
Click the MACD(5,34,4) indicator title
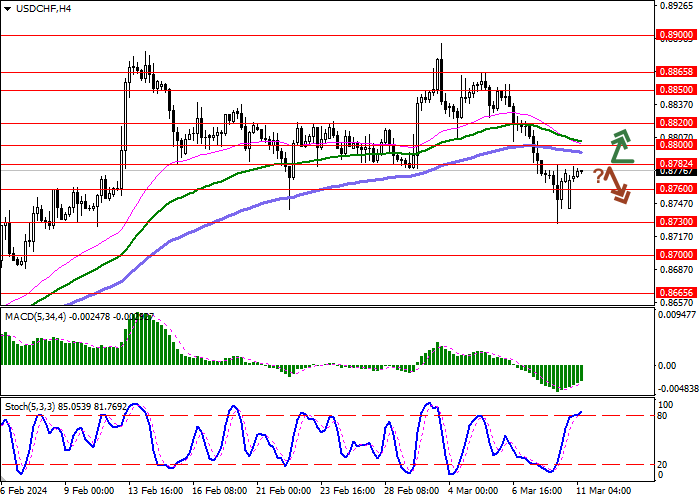36,317
